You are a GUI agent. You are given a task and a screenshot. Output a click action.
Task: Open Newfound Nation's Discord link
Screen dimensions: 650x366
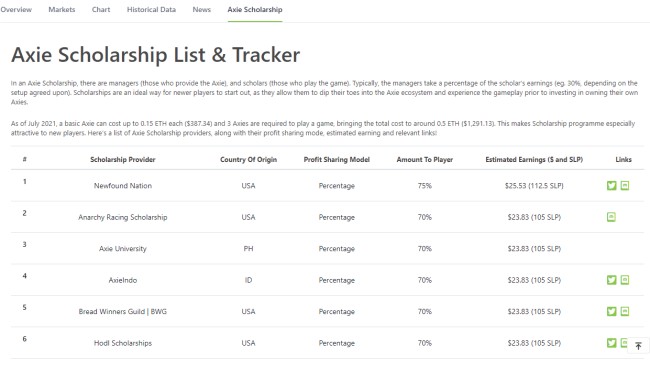[625, 186]
